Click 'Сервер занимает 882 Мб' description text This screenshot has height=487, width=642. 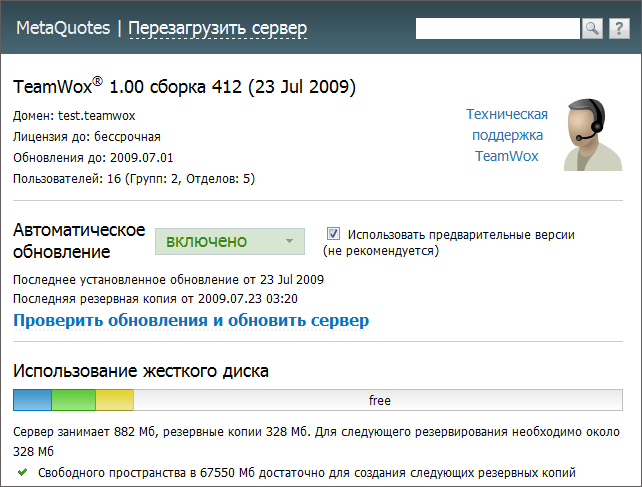(316, 442)
